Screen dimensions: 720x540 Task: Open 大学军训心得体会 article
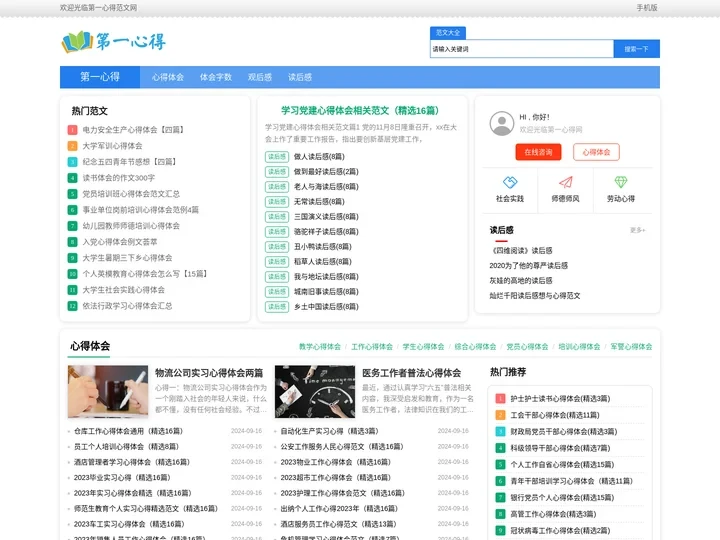coord(112,146)
